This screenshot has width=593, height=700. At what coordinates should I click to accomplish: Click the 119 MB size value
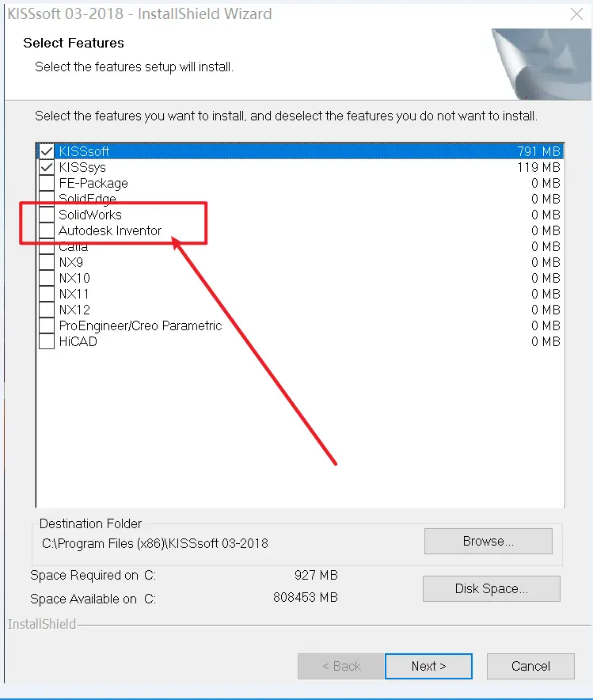tap(538, 167)
